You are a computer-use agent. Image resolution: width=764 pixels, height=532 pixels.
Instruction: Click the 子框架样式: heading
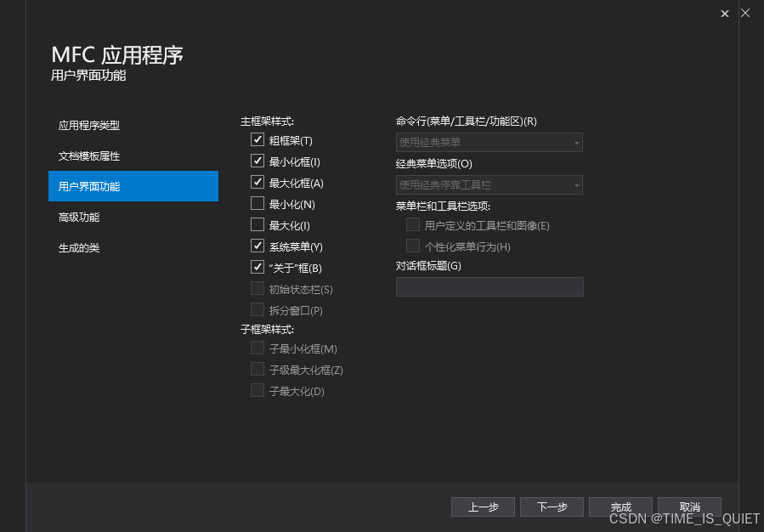(267, 330)
